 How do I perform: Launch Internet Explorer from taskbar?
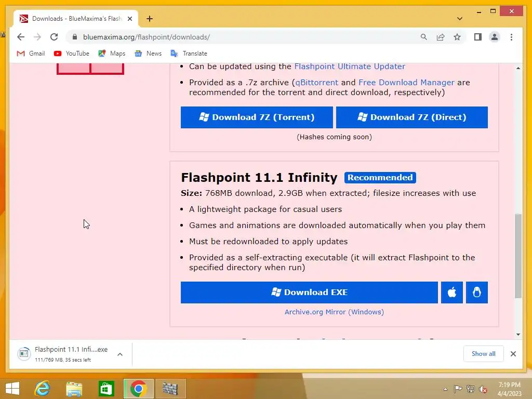43,389
